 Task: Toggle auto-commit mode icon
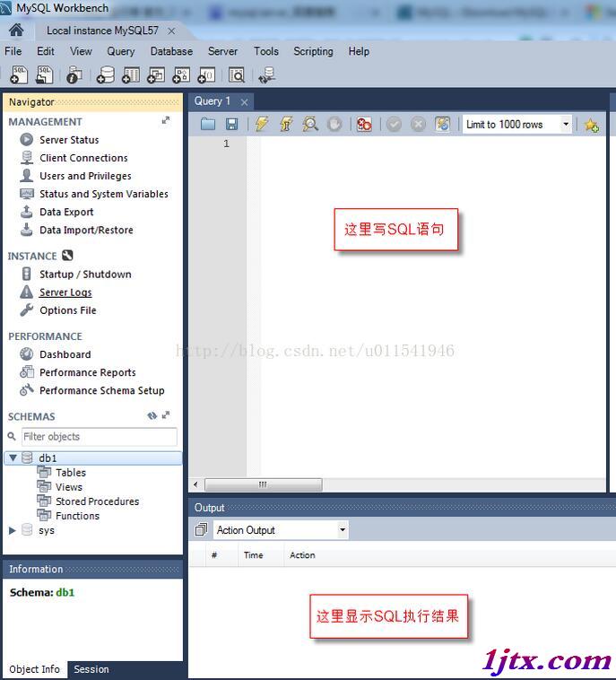(x=442, y=124)
